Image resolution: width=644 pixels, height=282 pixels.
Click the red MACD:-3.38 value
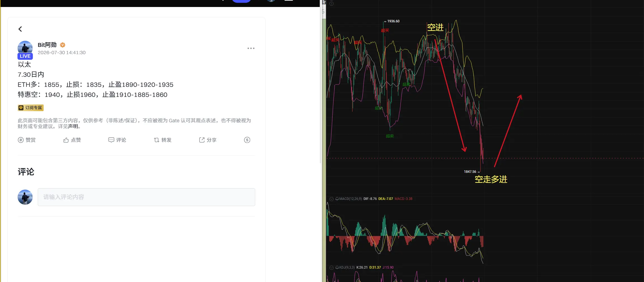tap(404, 199)
